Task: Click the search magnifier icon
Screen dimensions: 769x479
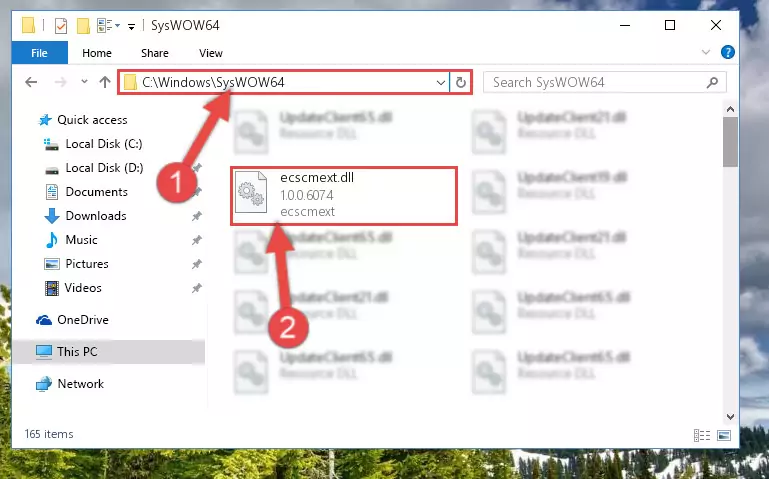Action: pyautogui.click(x=712, y=82)
